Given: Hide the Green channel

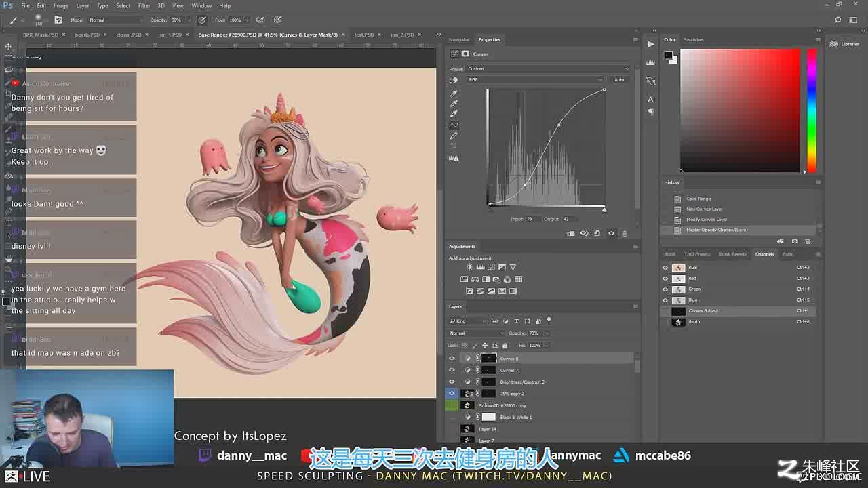Looking at the screenshot, I should 665,289.
